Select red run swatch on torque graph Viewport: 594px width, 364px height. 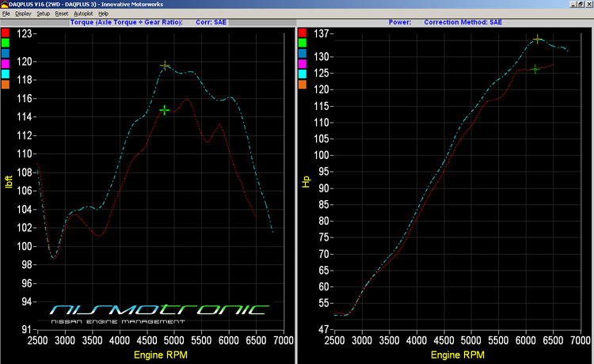pos(6,32)
